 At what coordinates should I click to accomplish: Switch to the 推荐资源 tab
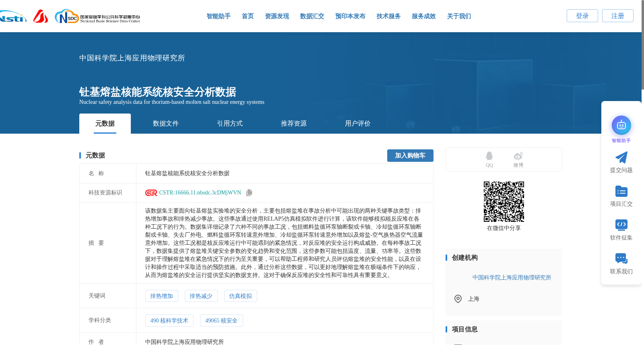click(294, 124)
